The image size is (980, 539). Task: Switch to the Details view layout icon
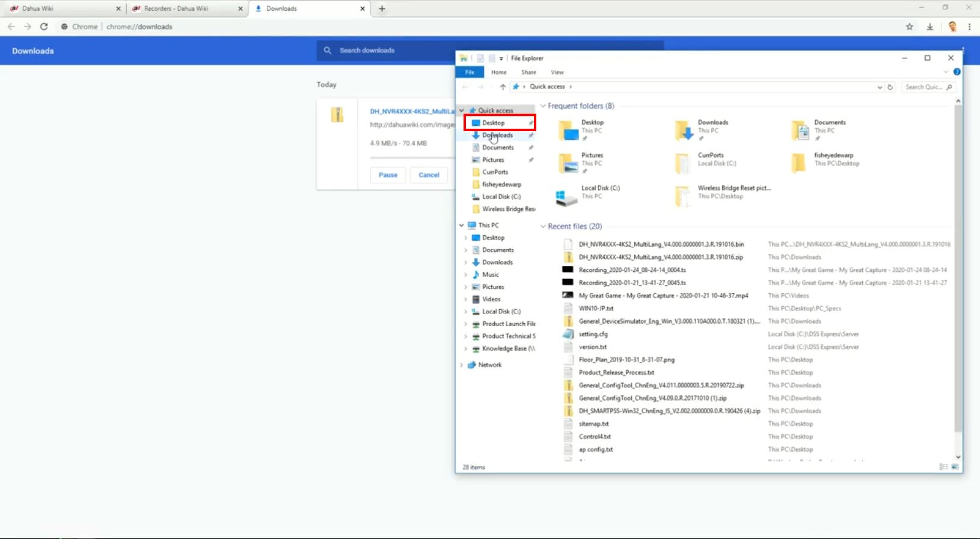(x=944, y=467)
